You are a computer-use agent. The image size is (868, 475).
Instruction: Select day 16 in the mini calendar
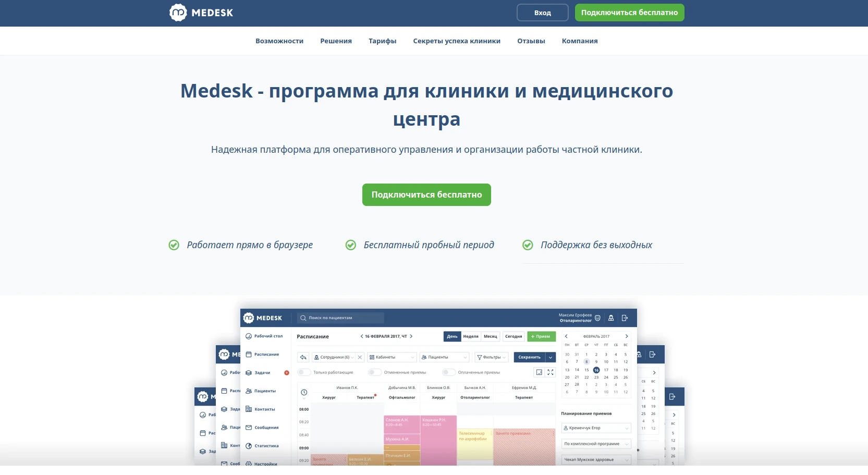596,370
